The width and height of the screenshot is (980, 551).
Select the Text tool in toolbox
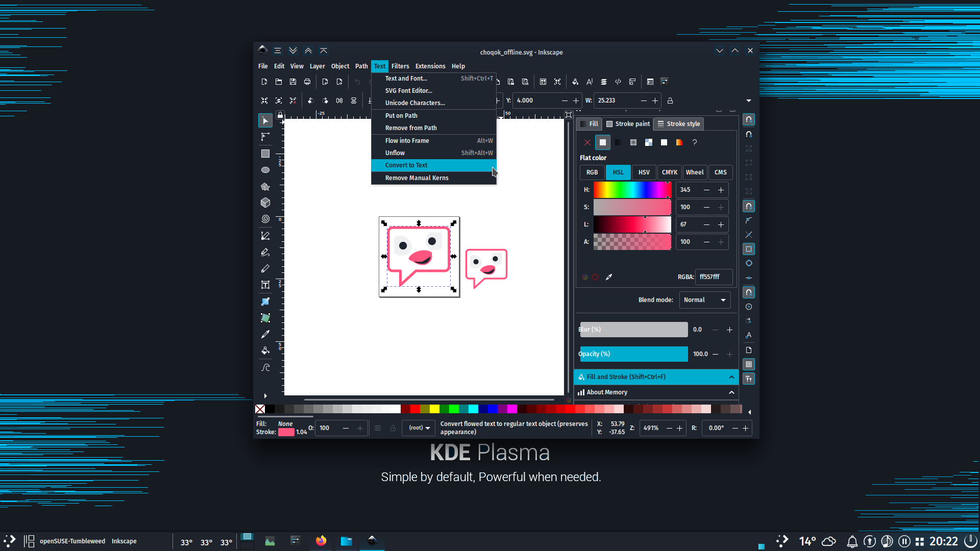[265, 285]
